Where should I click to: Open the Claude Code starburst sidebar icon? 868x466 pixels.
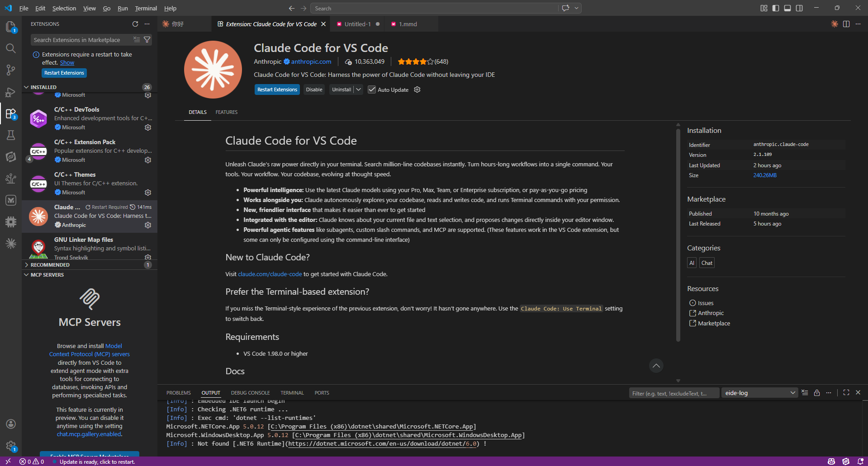click(11, 244)
